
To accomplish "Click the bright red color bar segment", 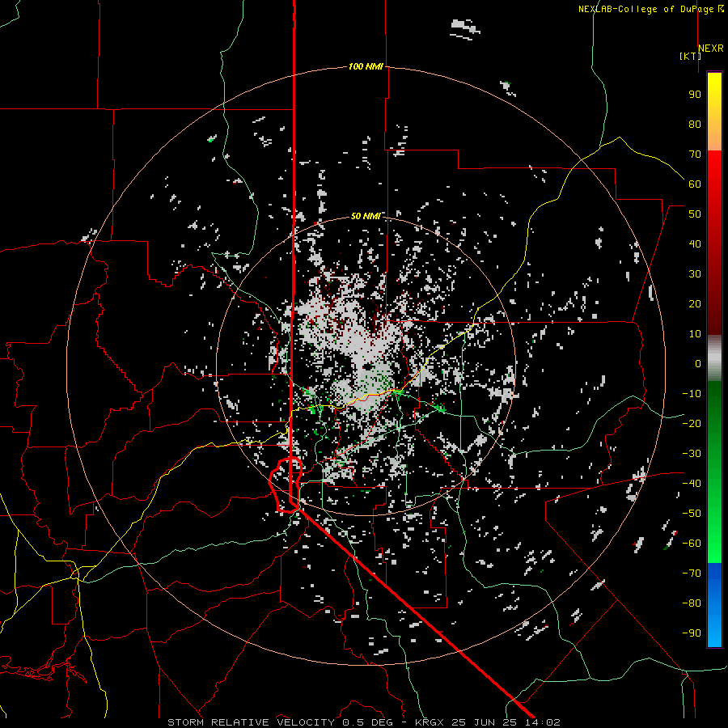I will (x=714, y=170).
